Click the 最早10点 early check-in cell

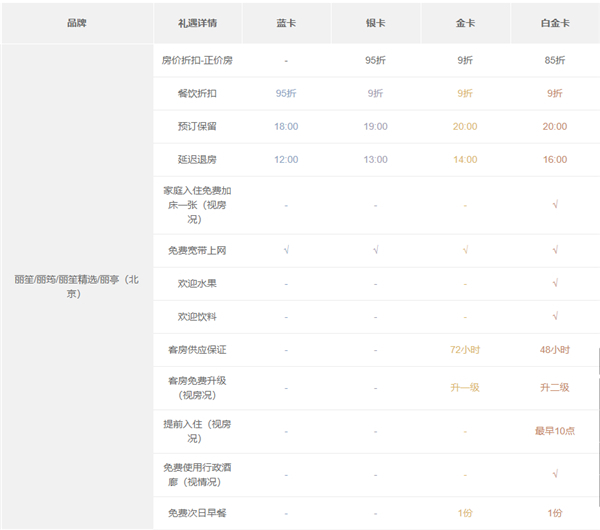pyautogui.click(x=554, y=431)
